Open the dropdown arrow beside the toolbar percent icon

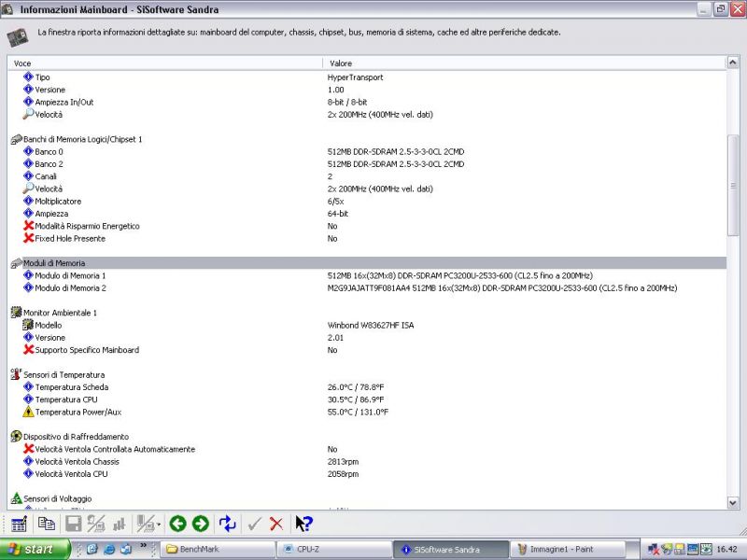point(159,525)
